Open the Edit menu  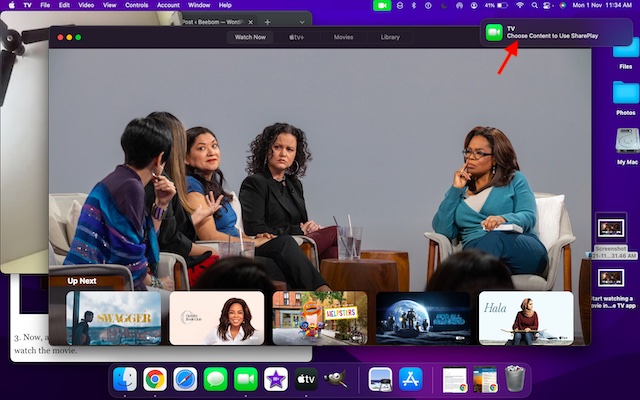[x=64, y=5]
